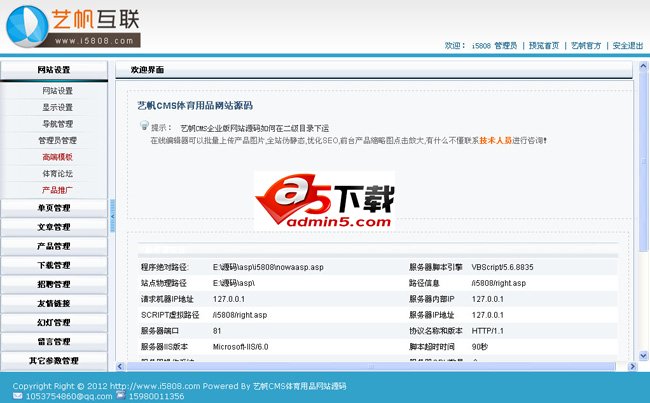Expand the 其它参数管理 section
The image size is (650, 403).
click(54, 361)
